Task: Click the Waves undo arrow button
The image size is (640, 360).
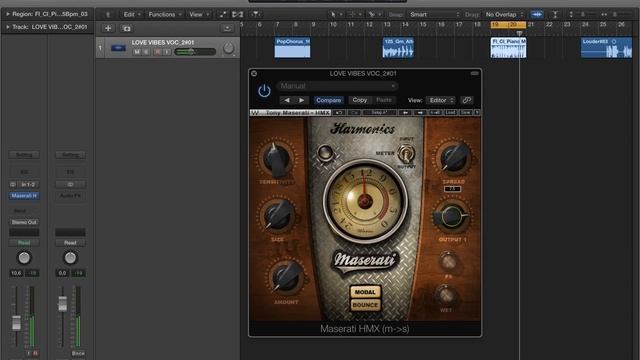Action: (x=339, y=112)
